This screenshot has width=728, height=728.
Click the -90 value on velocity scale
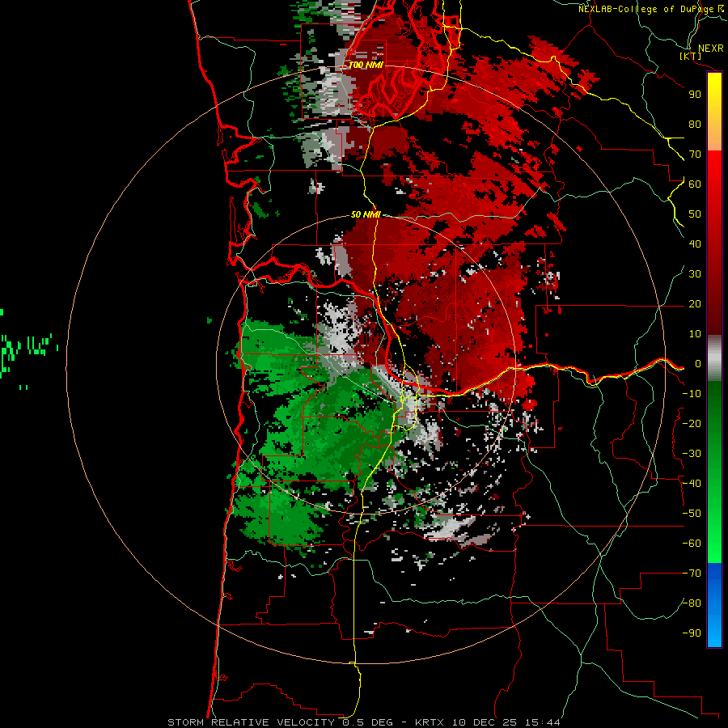pos(692,633)
